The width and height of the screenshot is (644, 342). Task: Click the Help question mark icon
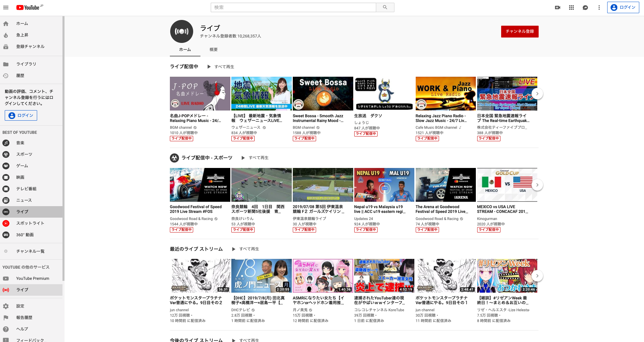click(x=6, y=329)
